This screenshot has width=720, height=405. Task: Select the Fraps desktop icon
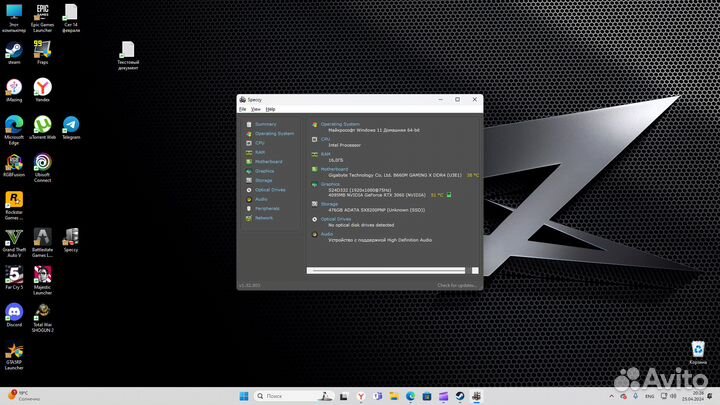(x=42, y=52)
